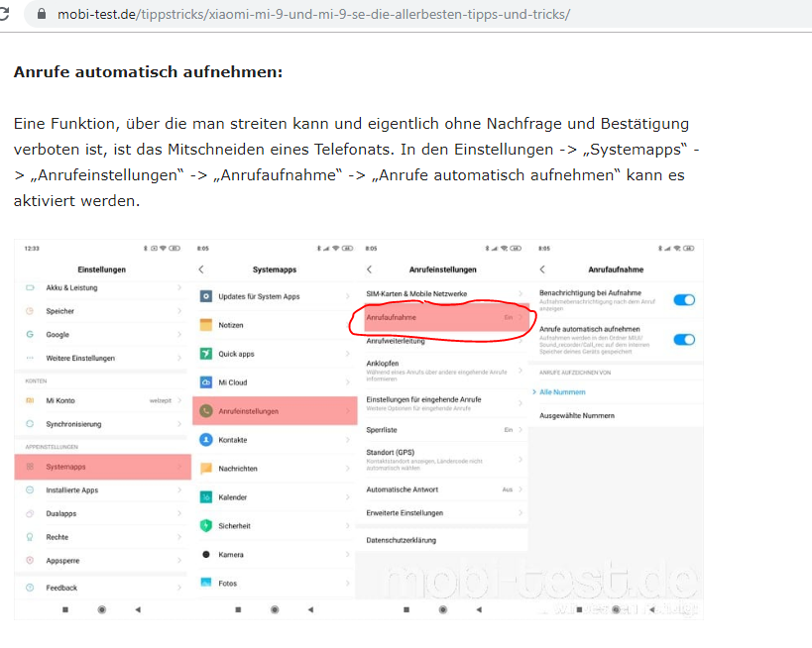Tap the back triangle on Einstellungen screen

tap(138, 609)
